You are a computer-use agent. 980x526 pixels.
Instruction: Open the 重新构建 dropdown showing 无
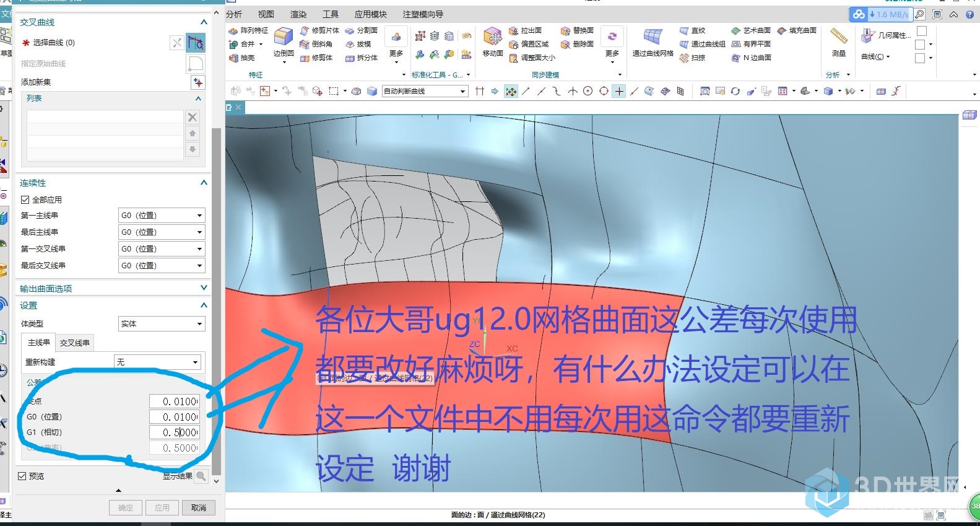coord(158,362)
